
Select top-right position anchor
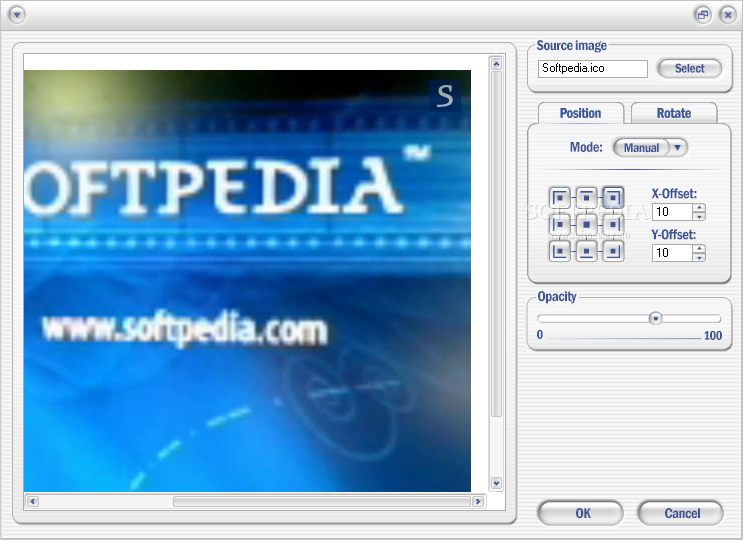613,197
